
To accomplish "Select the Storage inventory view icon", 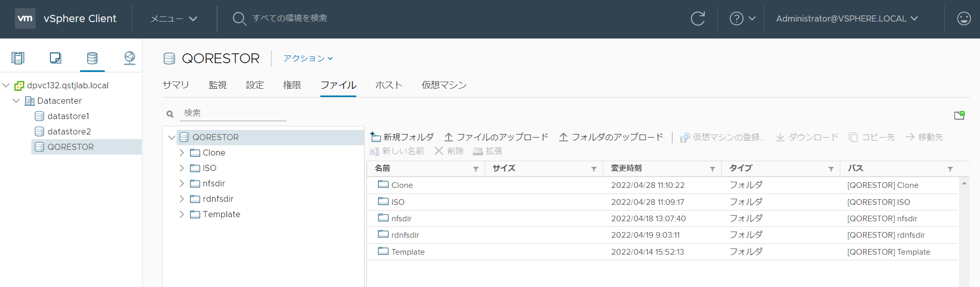I will (92, 58).
